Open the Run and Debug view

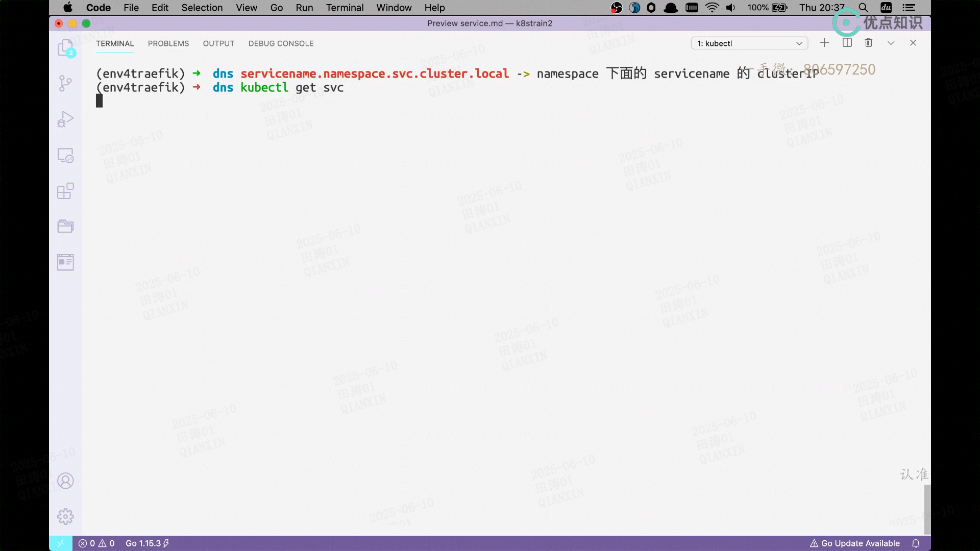coord(65,119)
